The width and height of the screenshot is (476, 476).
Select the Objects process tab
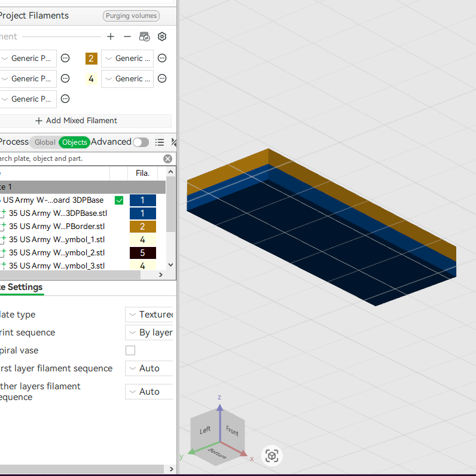coord(74,142)
